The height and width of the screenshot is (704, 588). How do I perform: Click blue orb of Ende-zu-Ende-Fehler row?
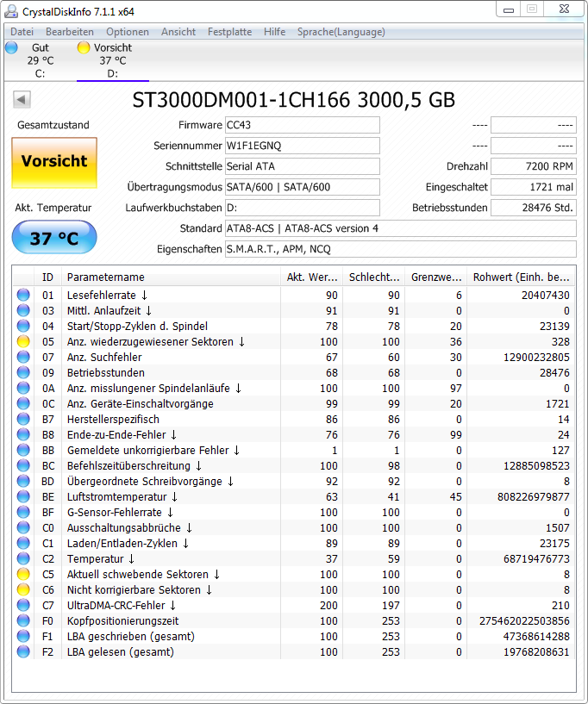(23, 434)
